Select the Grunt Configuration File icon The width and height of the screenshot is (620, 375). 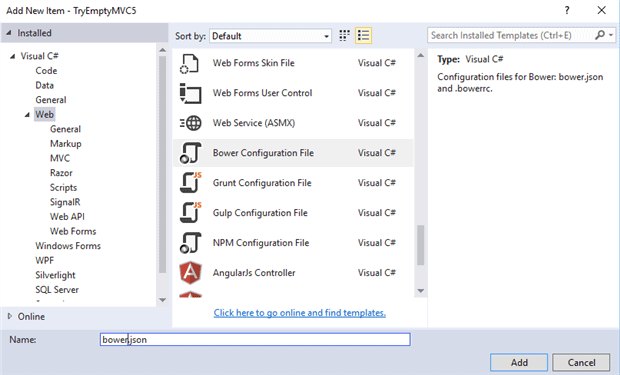click(x=191, y=183)
